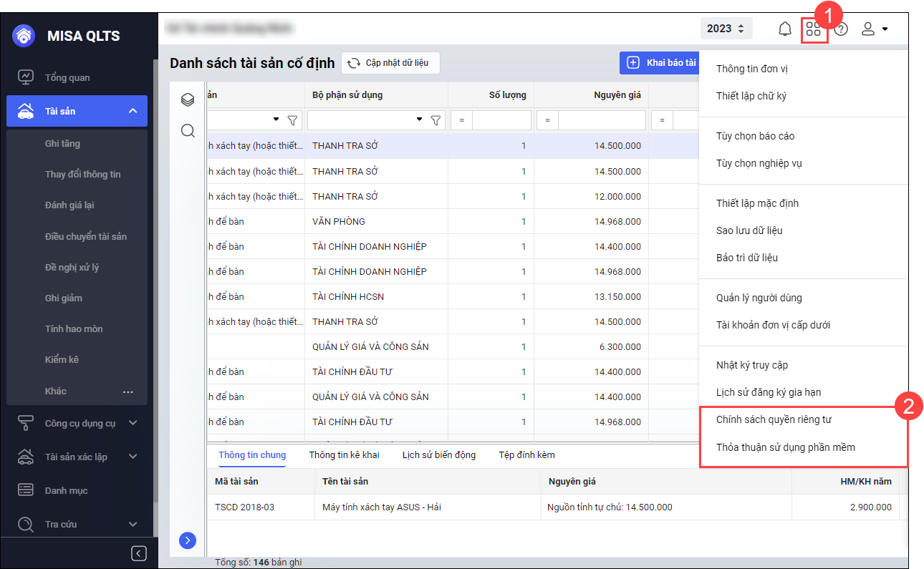The height and width of the screenshot is (569, 924).
Task: Click the Cập nhật dữ liệu button
Action: coord(390,63)
